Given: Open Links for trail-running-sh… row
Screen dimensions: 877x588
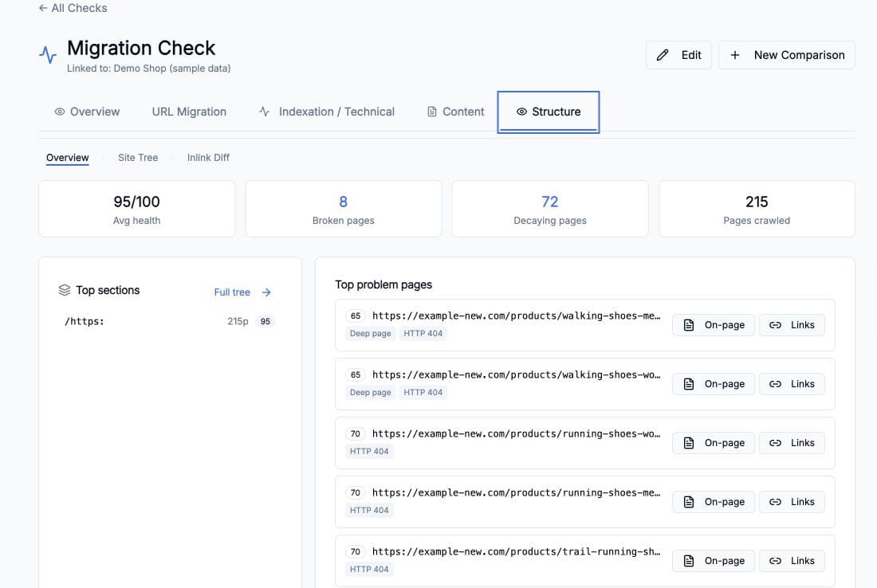Looking at the screenshot, I should (x=792, y=561).
